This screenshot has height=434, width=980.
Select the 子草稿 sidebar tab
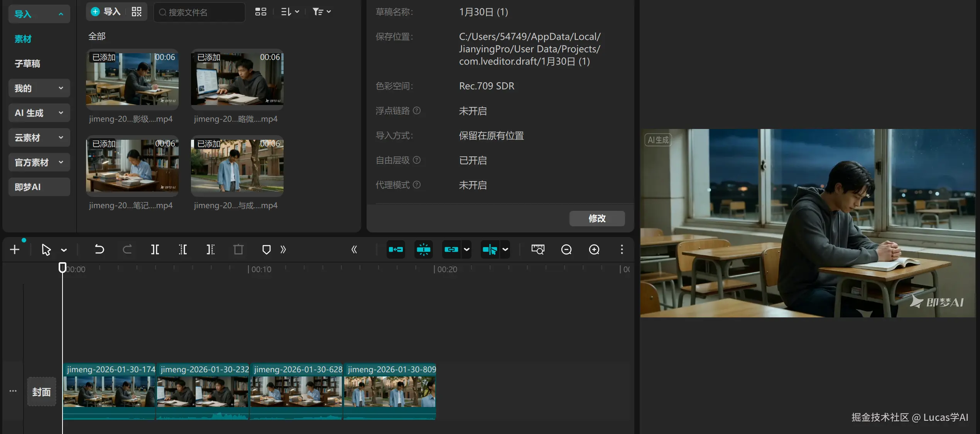coord(27,64)
